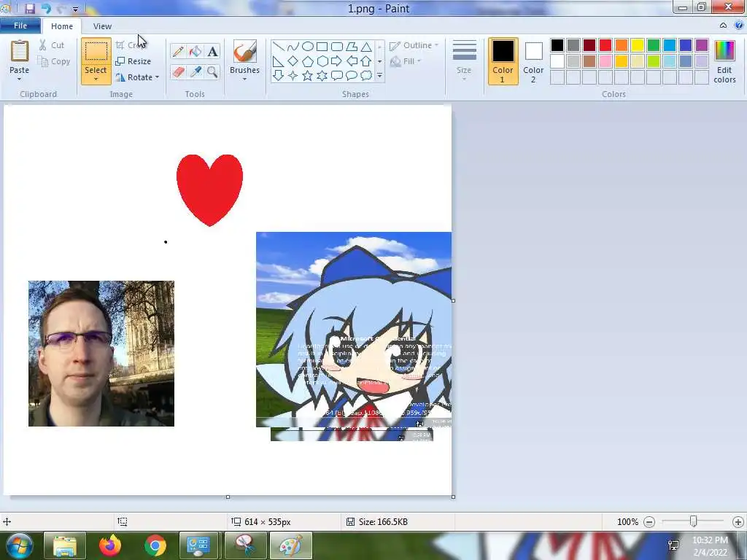Open the Brushes dropdown arrow
The height and width of the screenshot is (560, 747).
click(x=244, y=79)
